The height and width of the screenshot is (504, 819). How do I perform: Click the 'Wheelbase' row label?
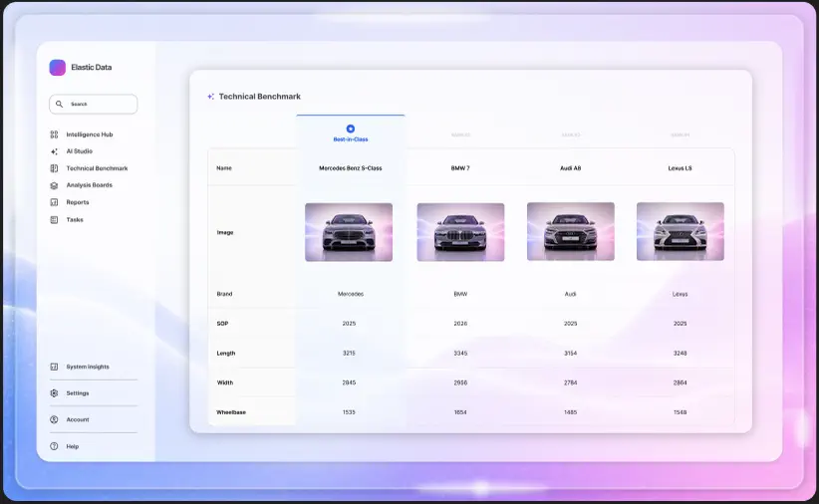pyautogui.click(x=231, y=412)
